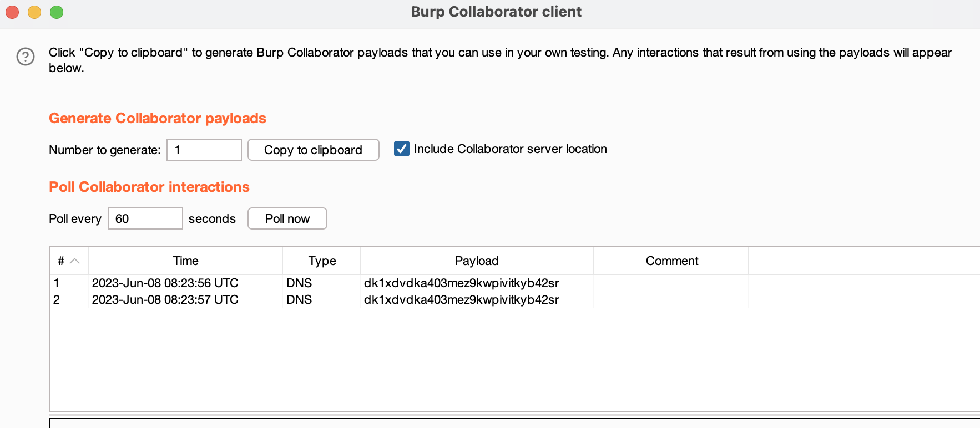Click the Comment column header

click(x=671, y=261)
